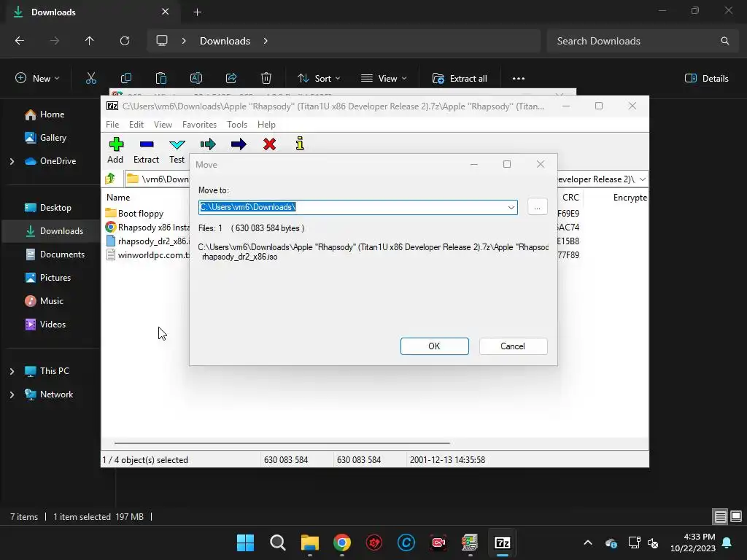Open a new Explorer tab
The height and width of the screenshot is (560, 747).
[197, 12]
